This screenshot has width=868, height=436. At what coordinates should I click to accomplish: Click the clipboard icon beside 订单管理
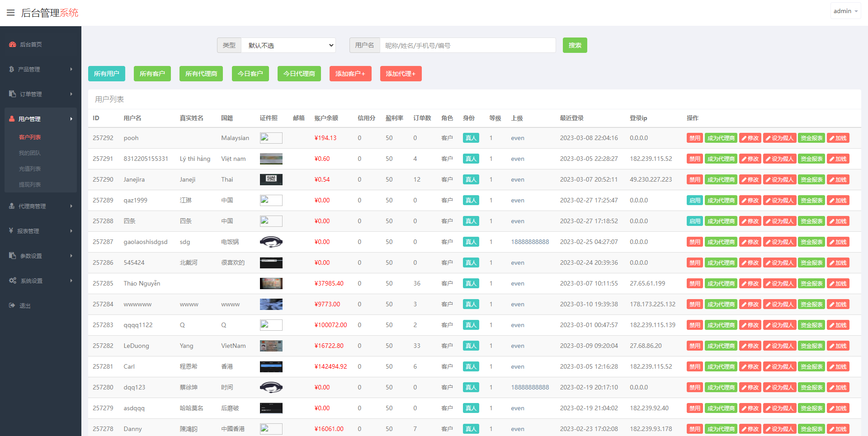pyautogui.click(x=12, y=94)
